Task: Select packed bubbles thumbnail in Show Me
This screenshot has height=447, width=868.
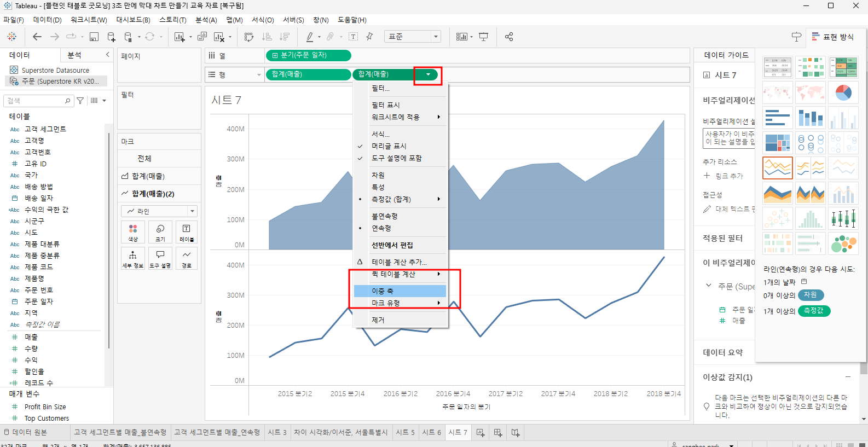Action: [843, 243]
